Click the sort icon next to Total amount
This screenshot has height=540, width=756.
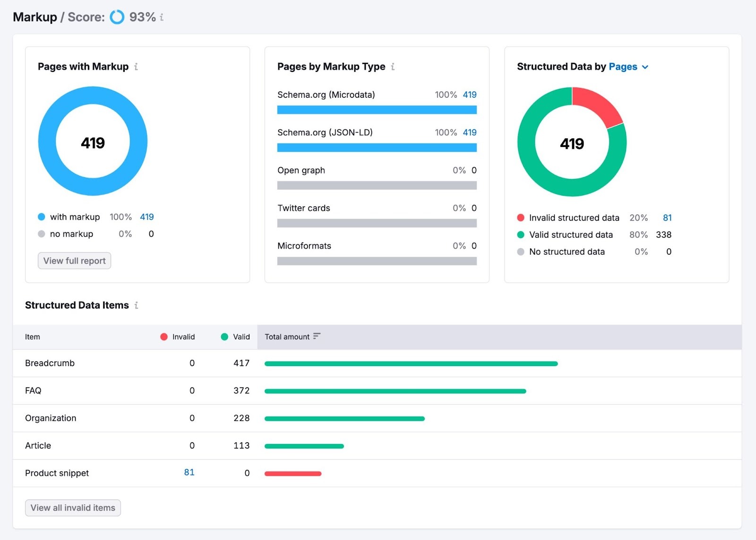(317, 336)
